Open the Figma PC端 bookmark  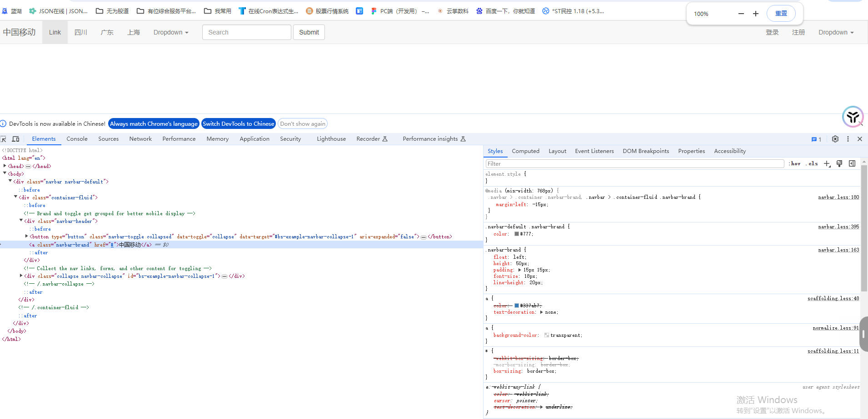point(400,11)
